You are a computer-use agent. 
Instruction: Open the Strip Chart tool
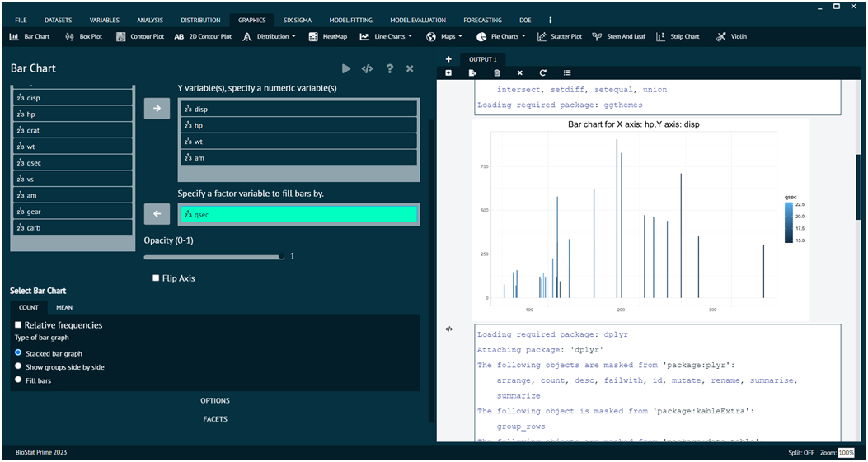(678, 36)
